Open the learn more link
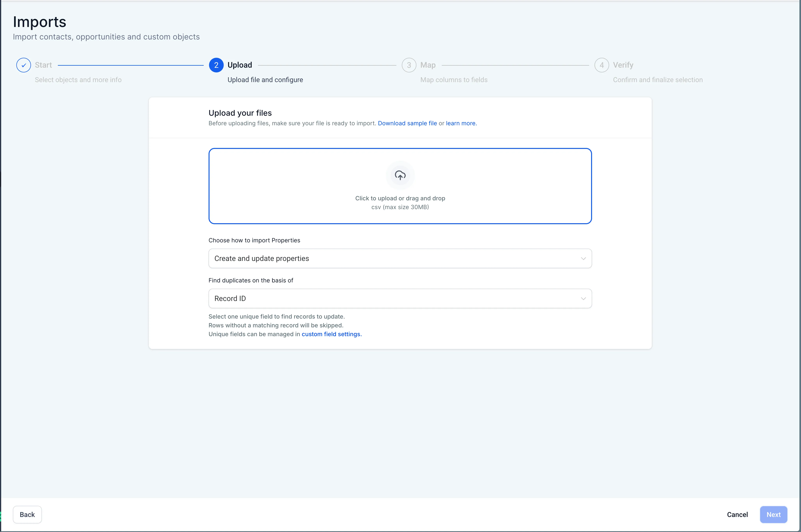Screen dimensions: 801x532 click(461, 123)
